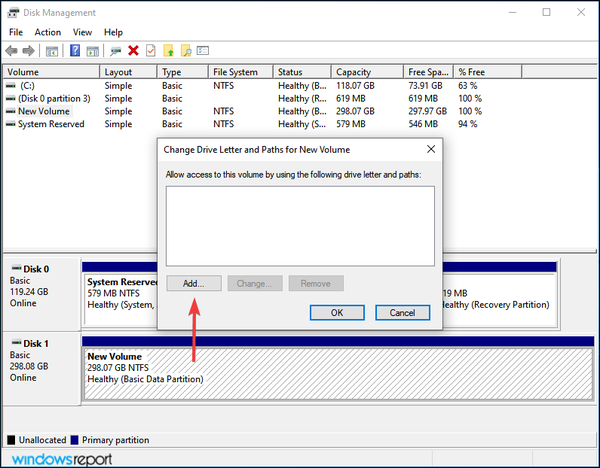Open the View menu
Image resolution: width=600 pixels, height=468 pixels.
pyautogui.click(x=82, y=32)
